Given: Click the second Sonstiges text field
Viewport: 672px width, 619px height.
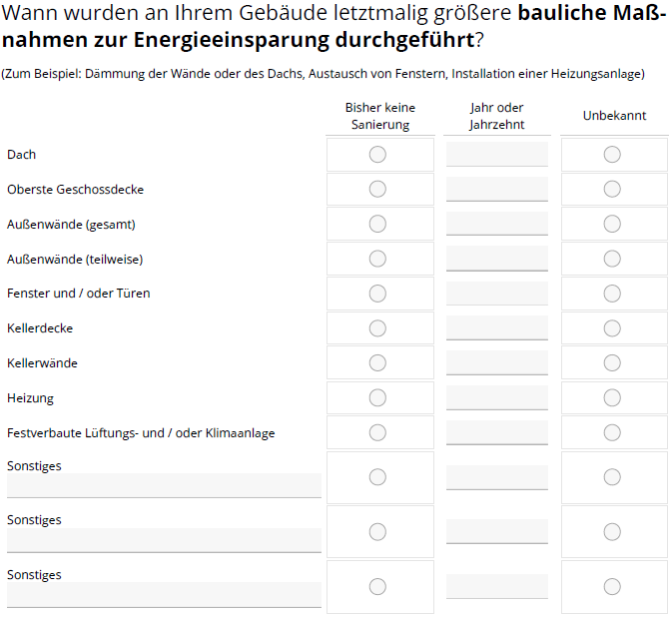Looking at the screenshot, I should 164,540.
